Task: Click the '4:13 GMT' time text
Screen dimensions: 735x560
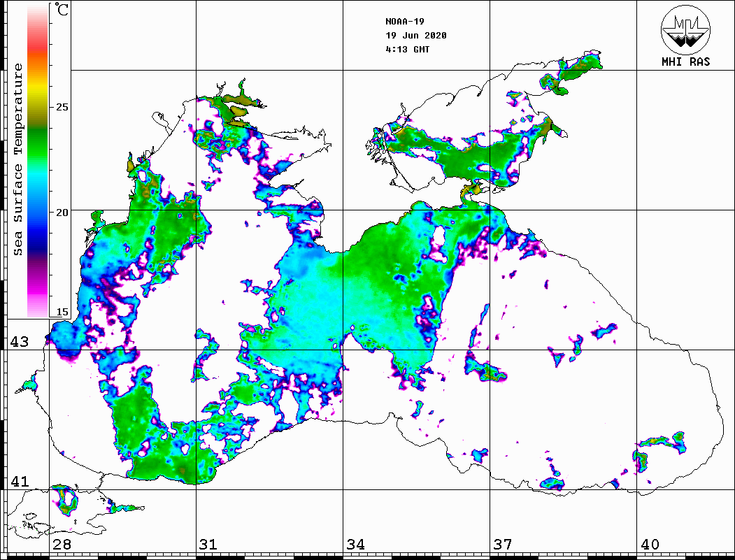Action: (408, 50)
